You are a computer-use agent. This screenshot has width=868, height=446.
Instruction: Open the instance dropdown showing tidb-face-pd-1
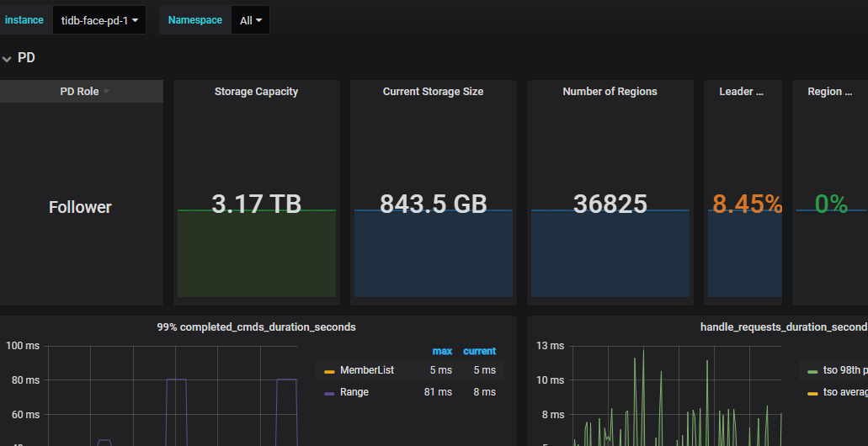click(99, 20)
